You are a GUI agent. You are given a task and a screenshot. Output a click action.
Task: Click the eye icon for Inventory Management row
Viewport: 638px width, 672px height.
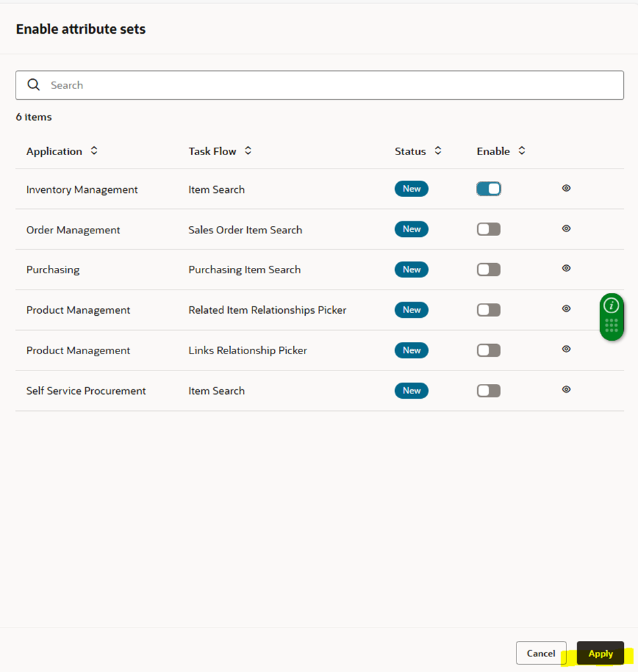point(566,188)
